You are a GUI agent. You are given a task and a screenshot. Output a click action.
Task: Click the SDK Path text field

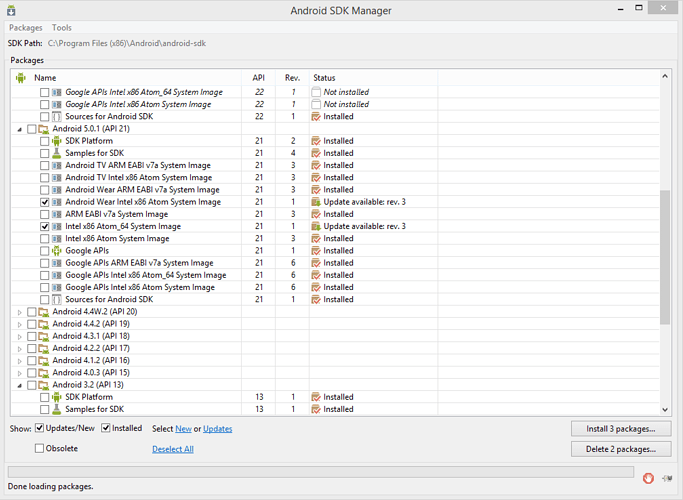point(127,43)
